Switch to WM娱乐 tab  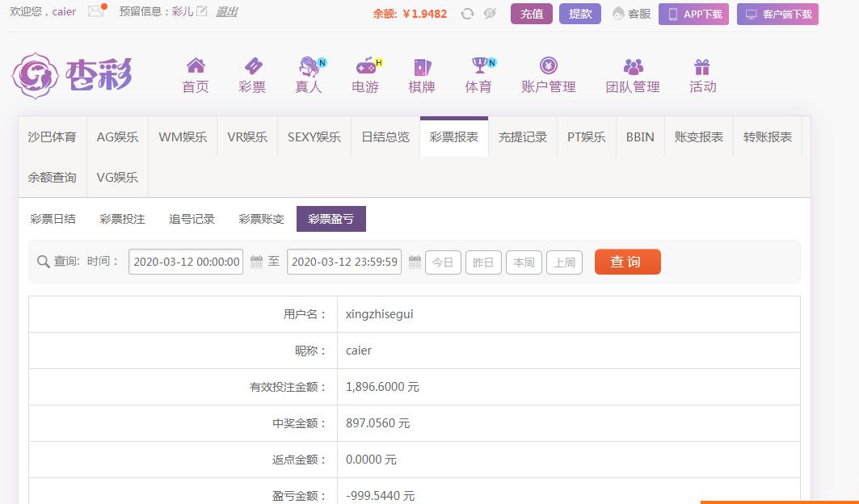183,137
